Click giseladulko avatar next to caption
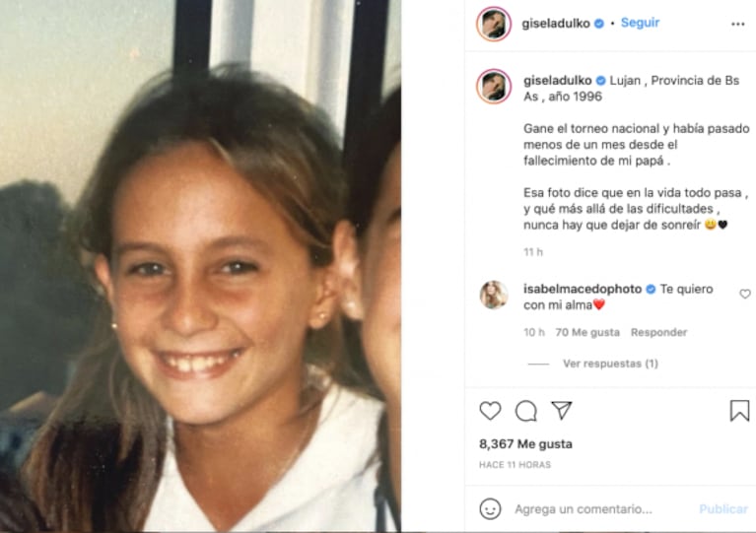Viewport: 756px width, 533px height. tap(494, 87)
